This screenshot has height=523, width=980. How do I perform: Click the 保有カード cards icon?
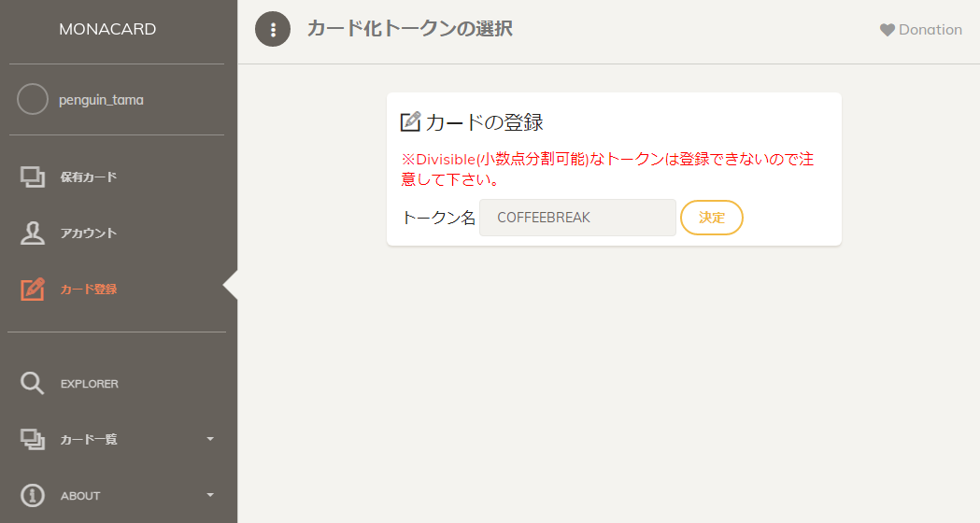tap(33, 177)
